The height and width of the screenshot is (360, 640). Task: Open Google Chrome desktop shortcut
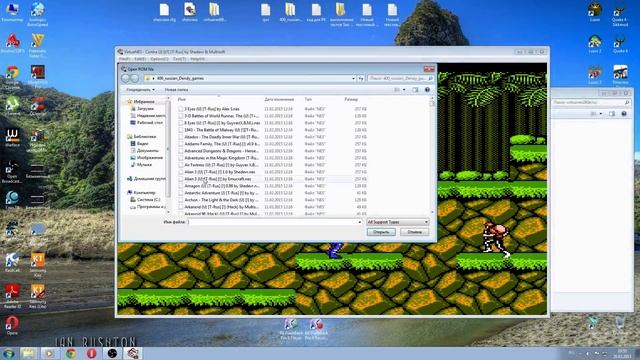pos(12,76)
